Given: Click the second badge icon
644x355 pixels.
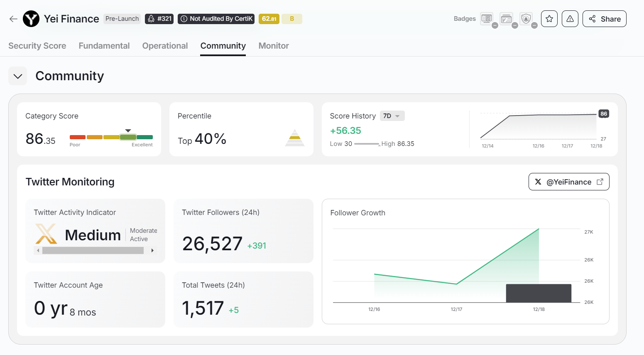Looking at the screenshot, I should 506,19.
